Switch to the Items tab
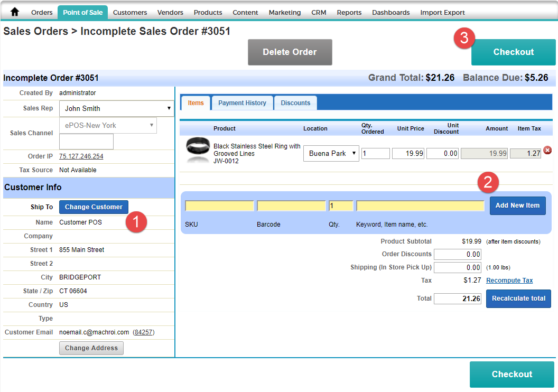Screen dimensions: 558x392 click(x=196, y=103)
